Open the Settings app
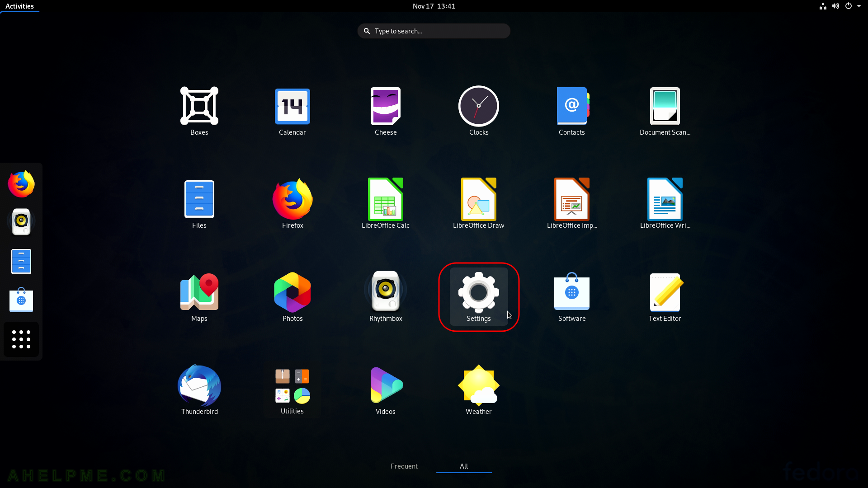This screenshot has width=868, height=488. tap(479, 296)
